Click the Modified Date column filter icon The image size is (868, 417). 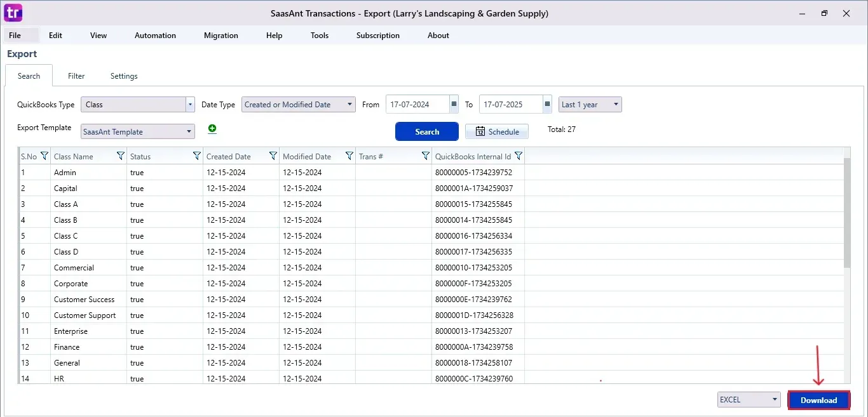click(x=349, y=156)
